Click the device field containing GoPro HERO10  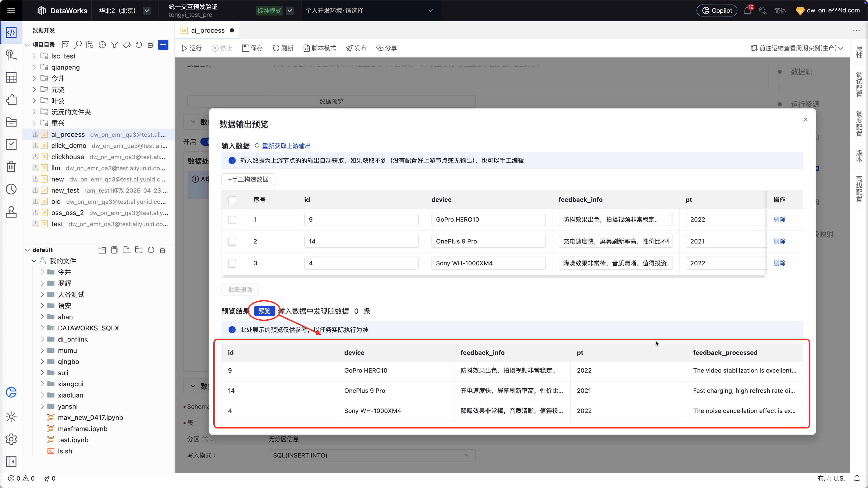tap(488, 220)
